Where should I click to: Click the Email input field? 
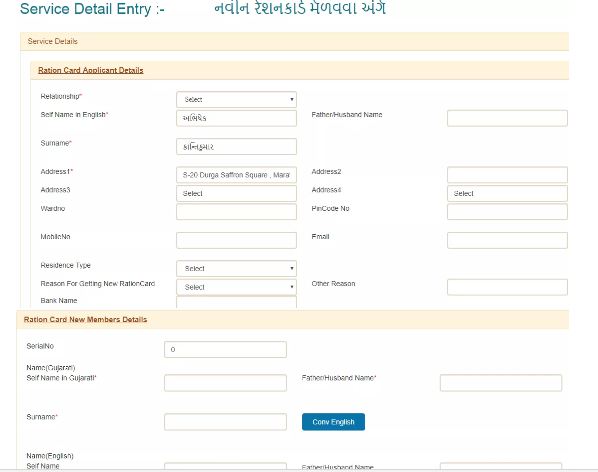click(507, 240)
